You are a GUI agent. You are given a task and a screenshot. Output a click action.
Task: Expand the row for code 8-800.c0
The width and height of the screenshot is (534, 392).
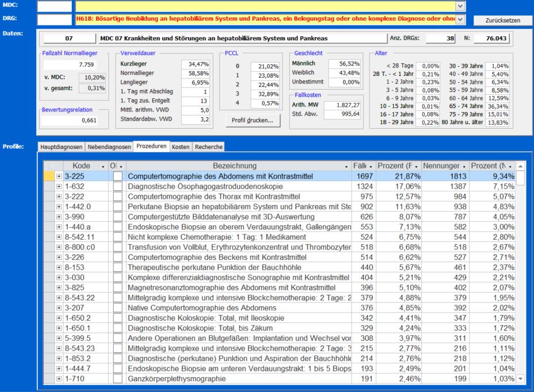(x=59, y=247)
